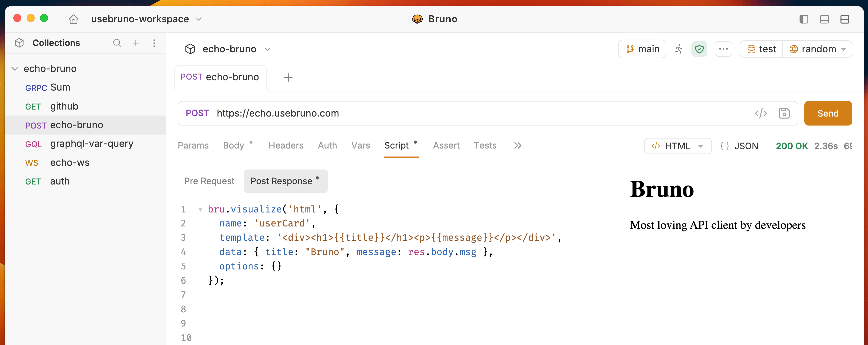This screenshot has height=345, width=868.
Task: Open the collection runner icon
Action: click(678, 49)
